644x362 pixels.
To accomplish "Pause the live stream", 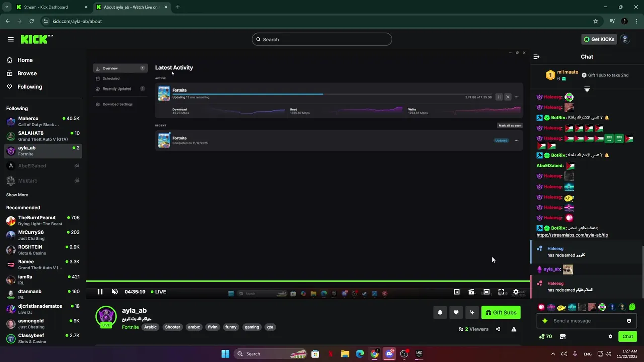I will (x=100, y=292).
